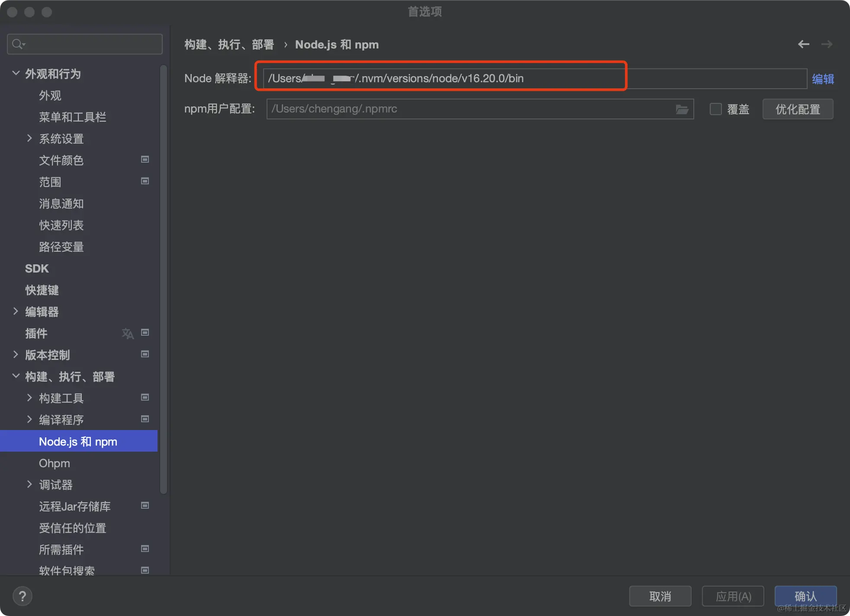Image resolution: width=850 pixels, height=616 pixels.
Task: Click folder browse icon in npm config field
Action: click(x=682, y=109)
